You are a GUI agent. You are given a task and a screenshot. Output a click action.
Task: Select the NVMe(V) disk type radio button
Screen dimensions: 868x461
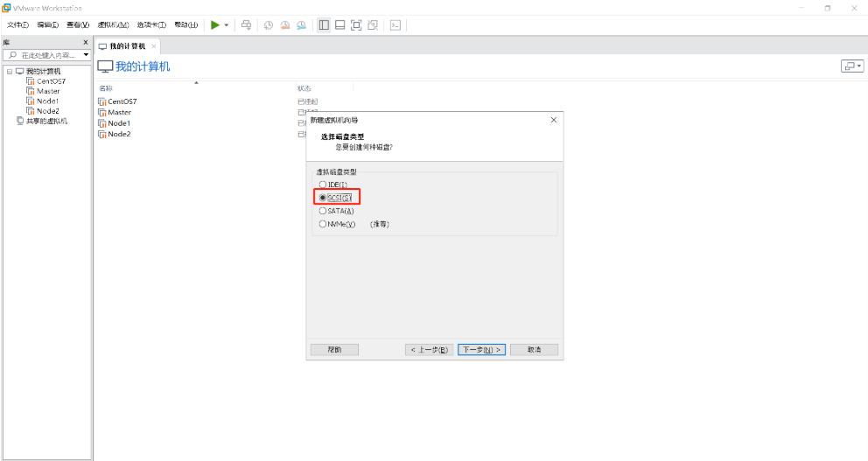[323, 224]
